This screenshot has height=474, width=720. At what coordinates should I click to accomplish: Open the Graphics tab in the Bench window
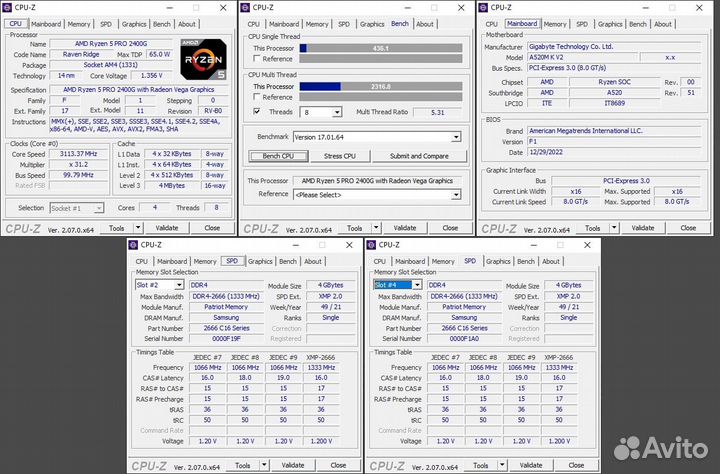(372, 24)
